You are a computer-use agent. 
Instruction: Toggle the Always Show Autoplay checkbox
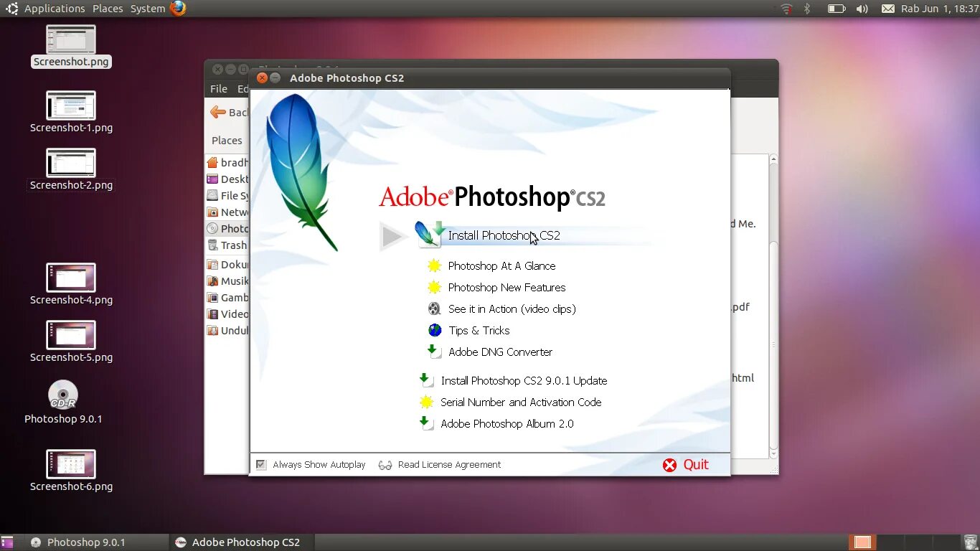[x=261, y=465]
